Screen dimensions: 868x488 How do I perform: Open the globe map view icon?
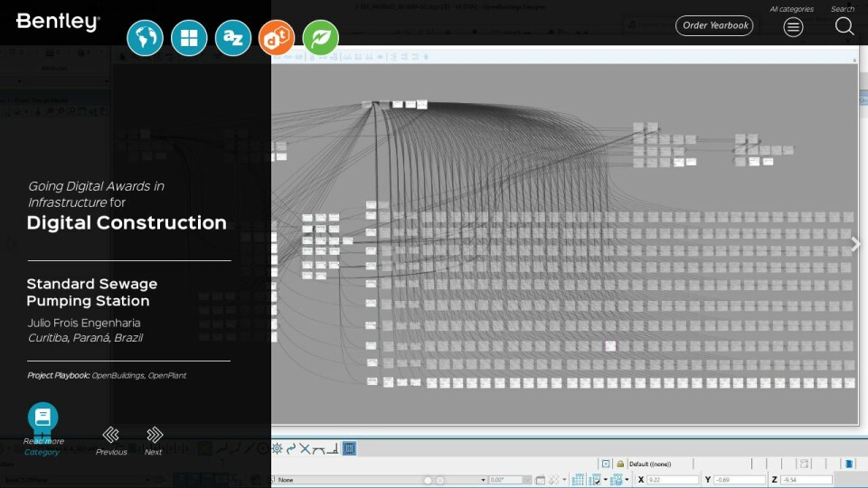pos(145,38)
